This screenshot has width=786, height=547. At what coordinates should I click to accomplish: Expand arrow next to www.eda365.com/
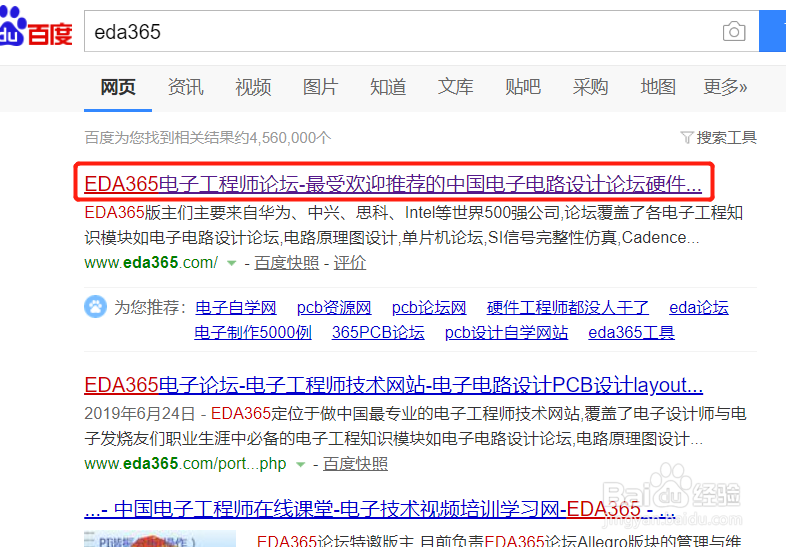232,263
